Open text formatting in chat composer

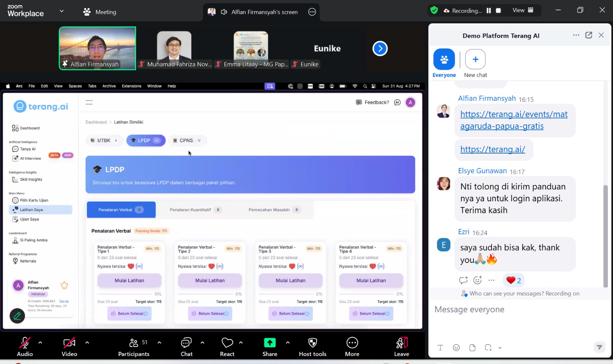pyautogui.click(x=440, y=348)
